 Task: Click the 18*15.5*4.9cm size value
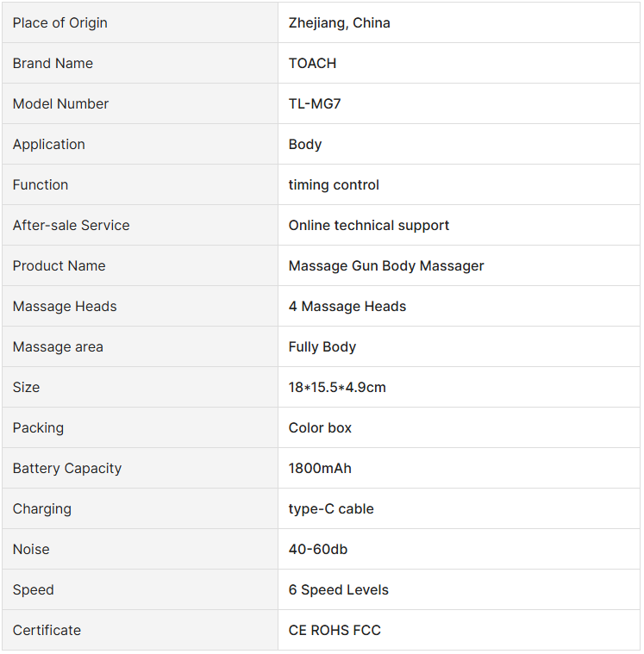click(337, 388)
